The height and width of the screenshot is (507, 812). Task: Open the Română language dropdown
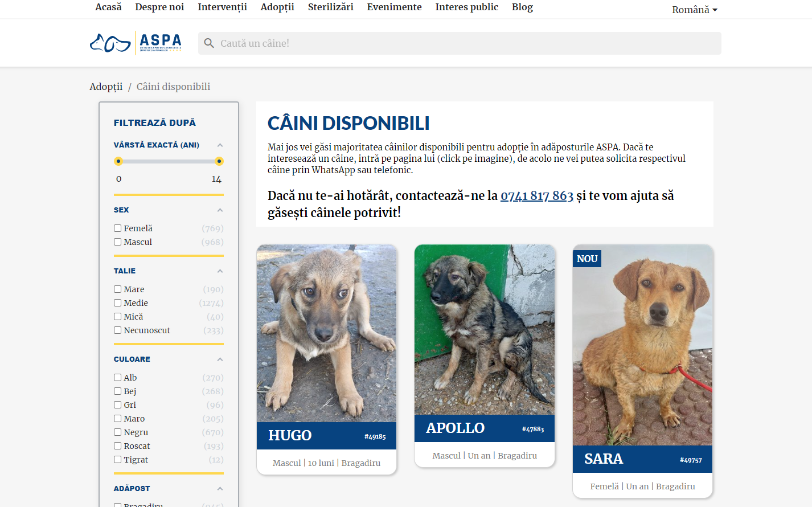(x=694, y=10)
